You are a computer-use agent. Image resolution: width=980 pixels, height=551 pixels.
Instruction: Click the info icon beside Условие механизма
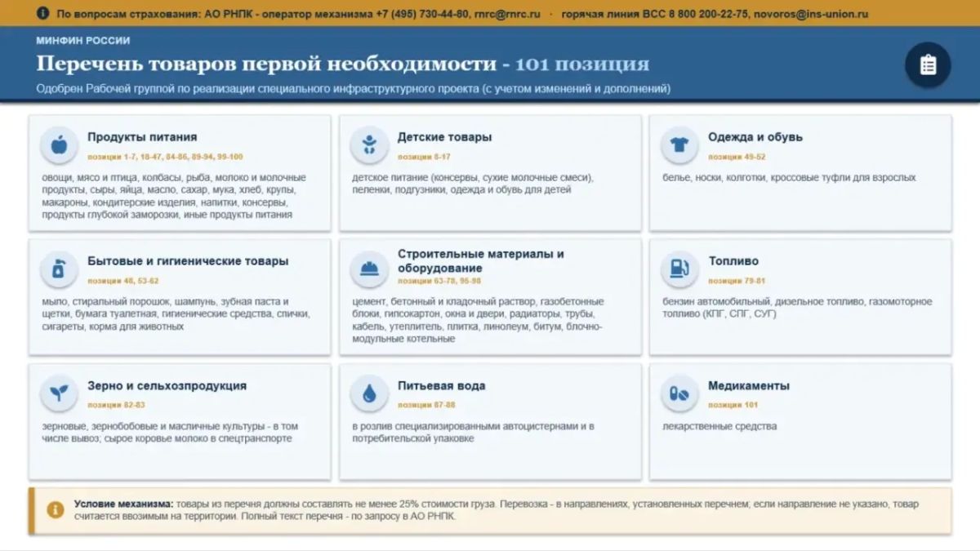click(x=55, y=510)
